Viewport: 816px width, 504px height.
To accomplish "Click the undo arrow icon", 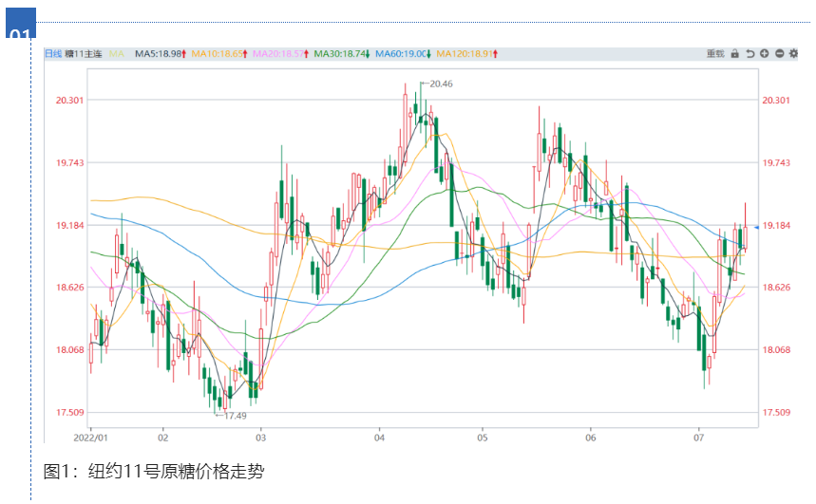I will pyautogui.click(x=750, y=54).
